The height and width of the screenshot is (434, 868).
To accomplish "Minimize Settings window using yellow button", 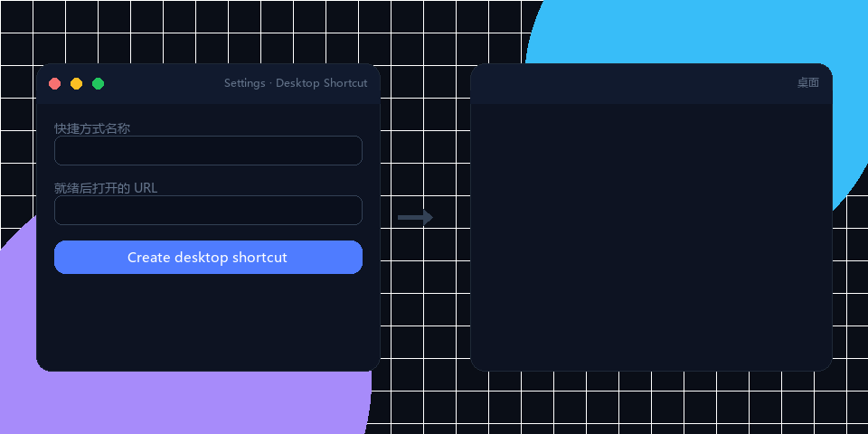I will 76,83.
